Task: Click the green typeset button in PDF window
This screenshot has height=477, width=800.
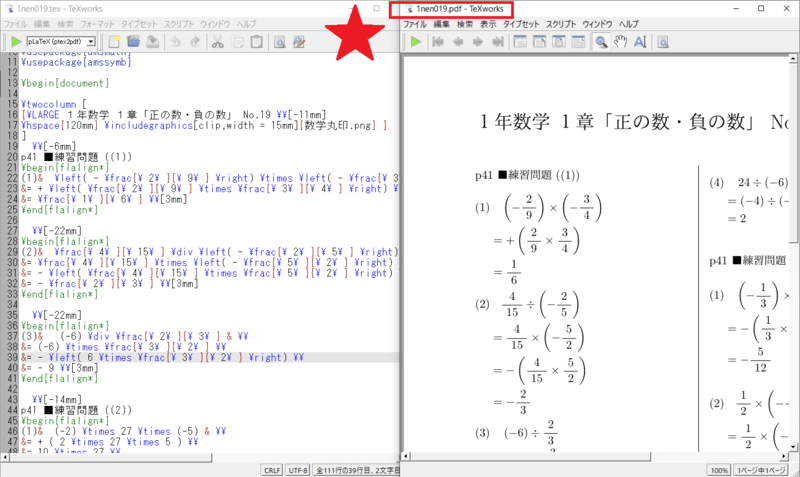Action: tap(416, 42)
